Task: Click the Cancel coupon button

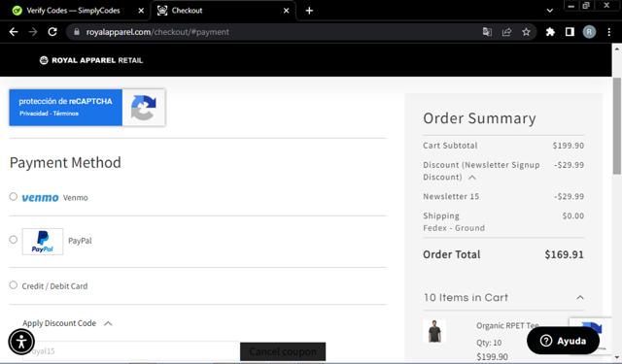Action: click(x=283, y=351)
